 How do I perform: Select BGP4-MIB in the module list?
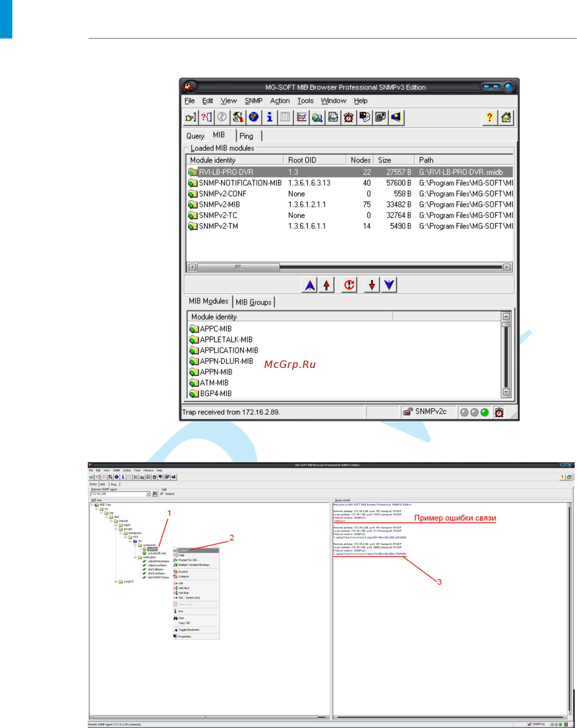[211, 393]
